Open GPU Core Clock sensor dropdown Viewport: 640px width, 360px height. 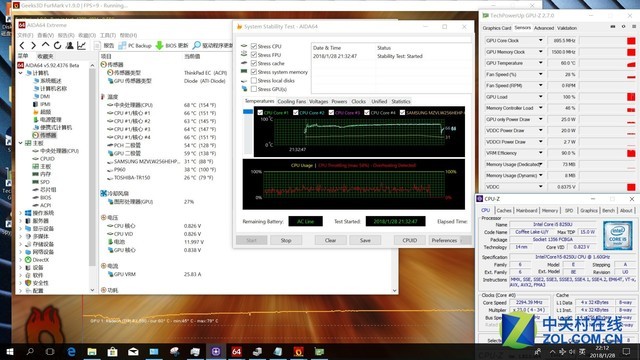click(x=541, y=40)
